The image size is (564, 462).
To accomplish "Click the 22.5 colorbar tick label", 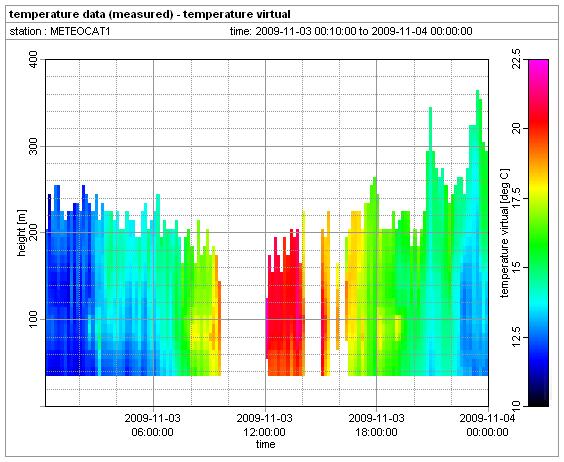I will click(516, 59).
